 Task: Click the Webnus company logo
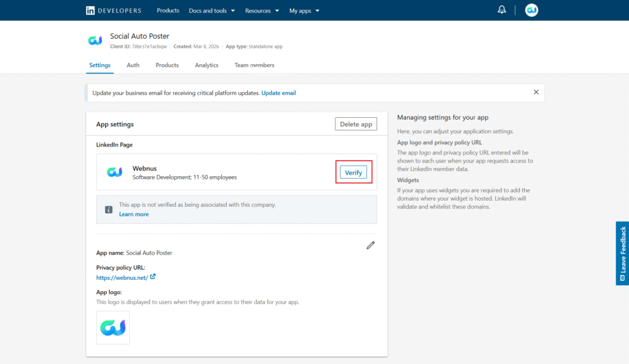[x=115, y=172]
